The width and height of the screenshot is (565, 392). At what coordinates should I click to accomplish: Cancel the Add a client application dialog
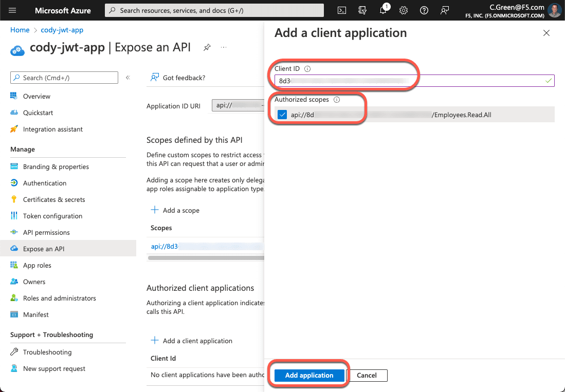point(367,375)
